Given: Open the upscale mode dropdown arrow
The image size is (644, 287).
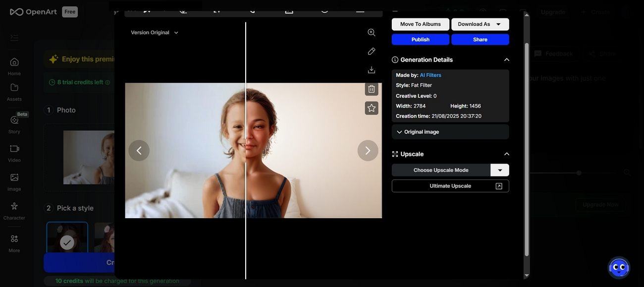Looking at the screenshot, I should tap(500, 170).
